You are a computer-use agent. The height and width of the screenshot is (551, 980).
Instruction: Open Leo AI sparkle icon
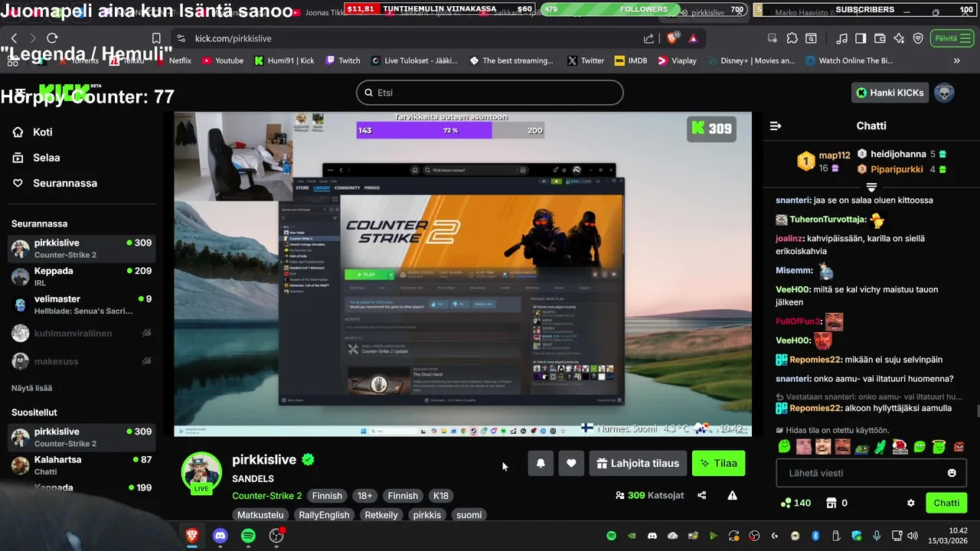[x=899, y=38]
